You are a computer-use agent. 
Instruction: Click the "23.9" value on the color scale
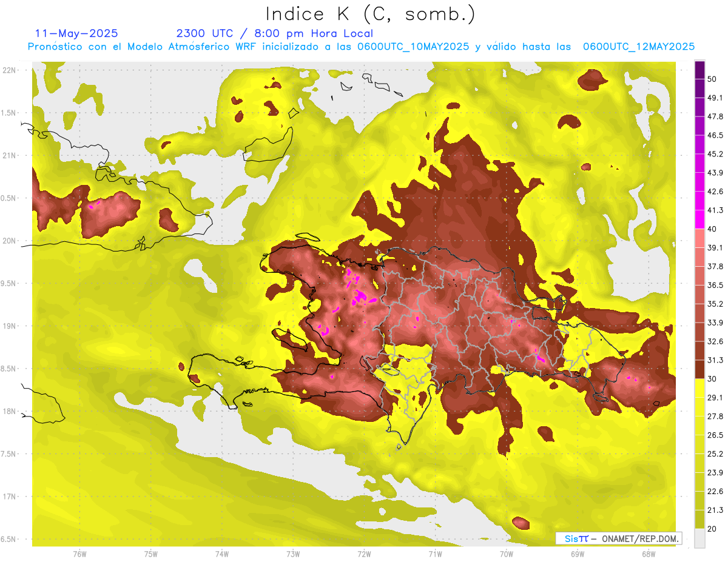tap(715, 473)
